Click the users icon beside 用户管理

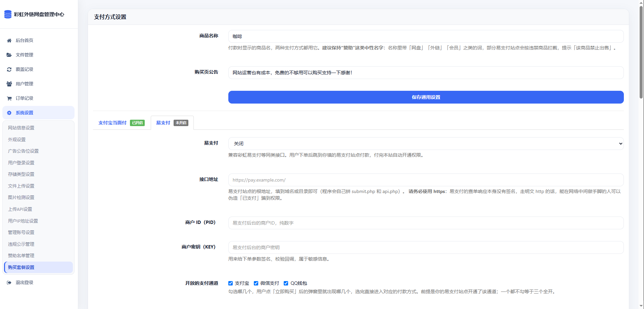coord(9,84)
